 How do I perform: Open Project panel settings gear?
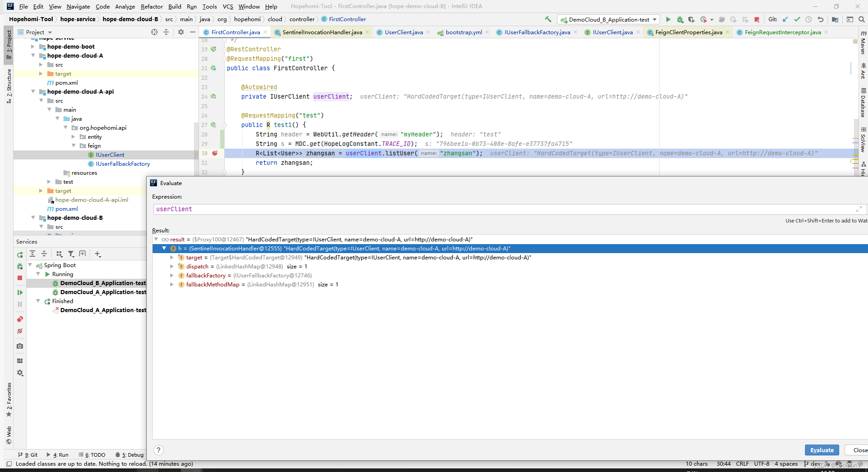[x=181, y=32]
